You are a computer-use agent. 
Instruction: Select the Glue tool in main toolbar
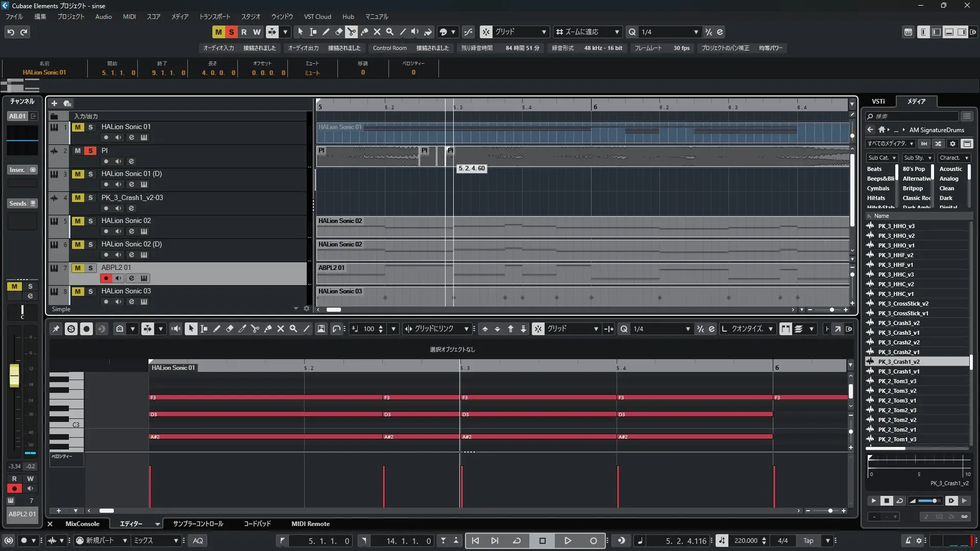tap(364, 32)
